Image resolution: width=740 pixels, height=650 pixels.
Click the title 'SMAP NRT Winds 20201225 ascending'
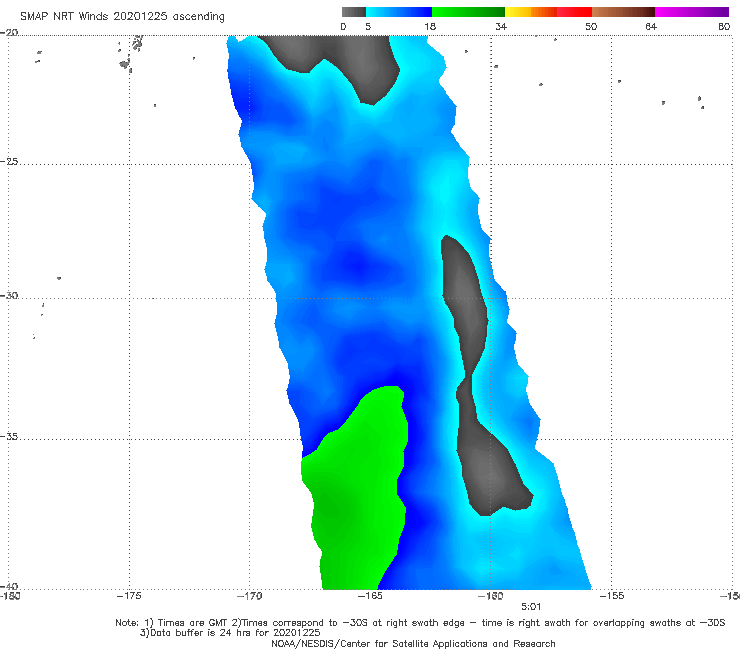click(122, 17)
